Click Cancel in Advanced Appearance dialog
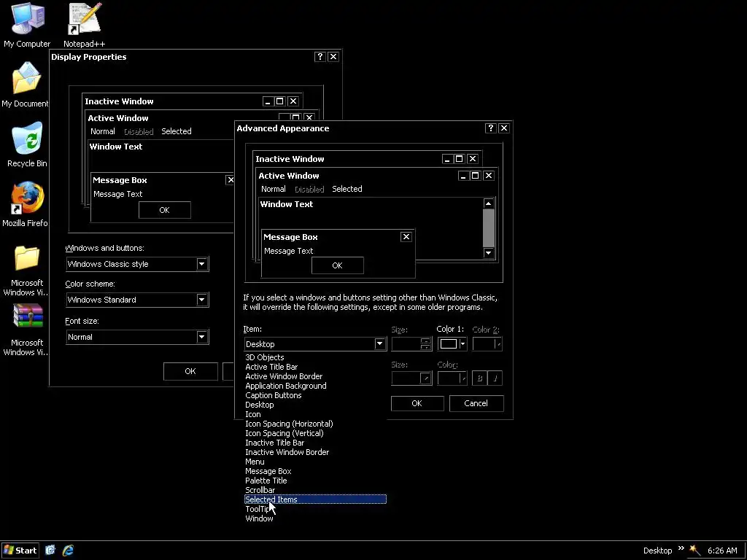The image size is (747, 560). point(476,403)
